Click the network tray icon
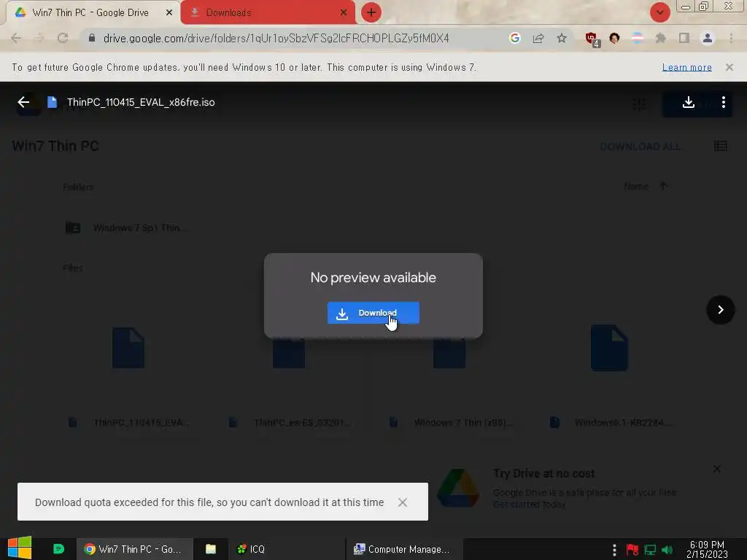This screenshot has width=747, height=560. (650, 550)
